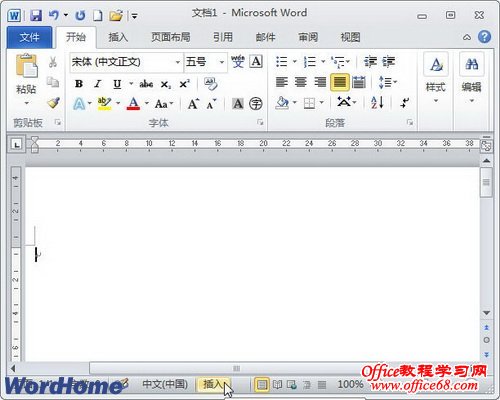Open highlight color dropdown arrow
The height and width of the screenshot is (400, 500).
click(118, 104)
